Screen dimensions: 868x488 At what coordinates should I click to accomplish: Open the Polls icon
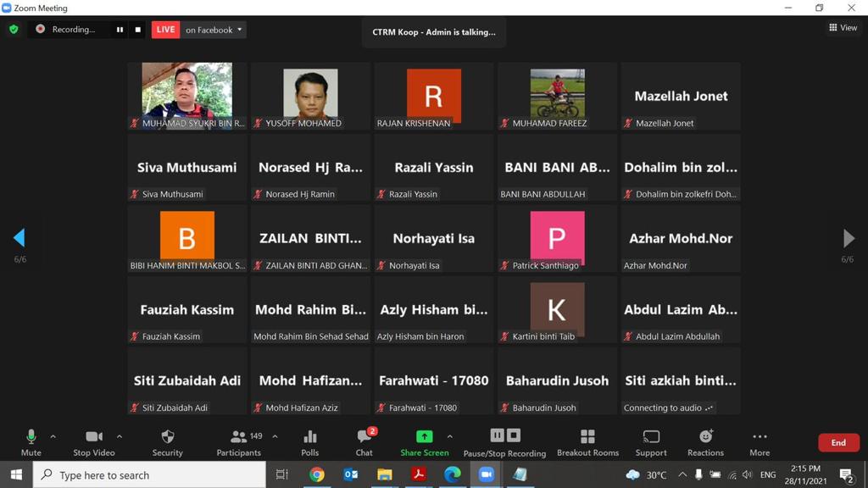(x=310, y=441)
